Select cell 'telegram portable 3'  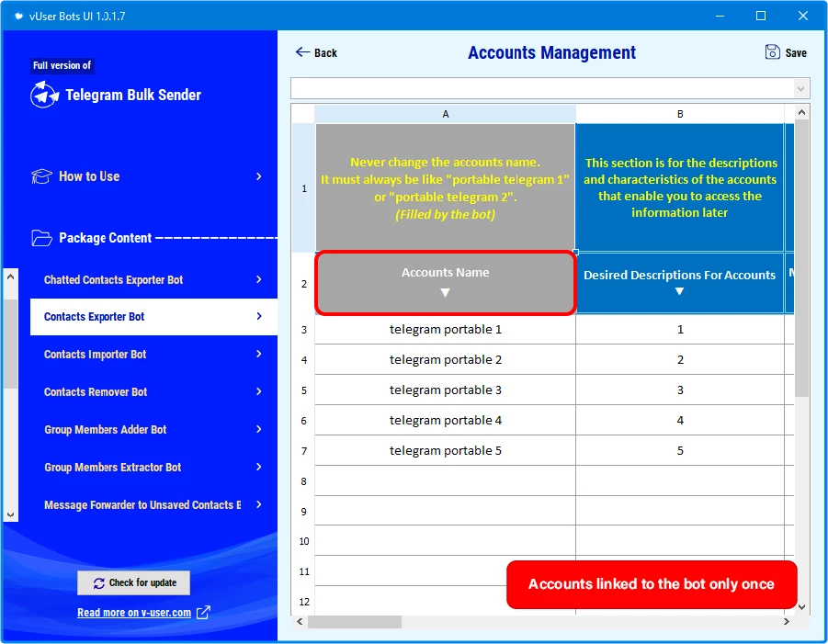(x=445, y=390)
